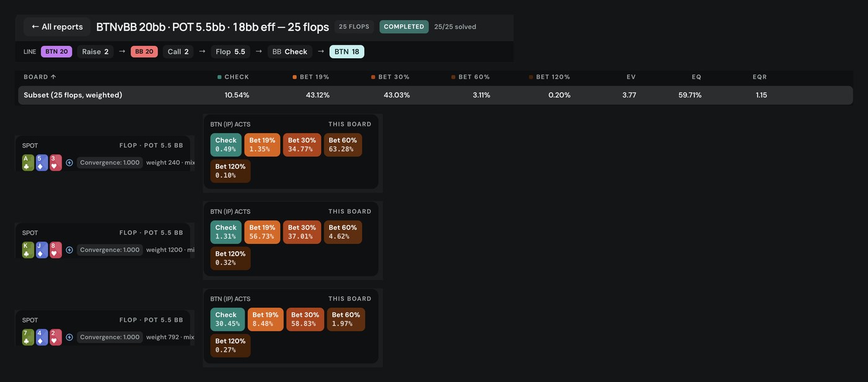Sort by the BET 60% column header
868x382 pixels.
(x=471, y=77)
